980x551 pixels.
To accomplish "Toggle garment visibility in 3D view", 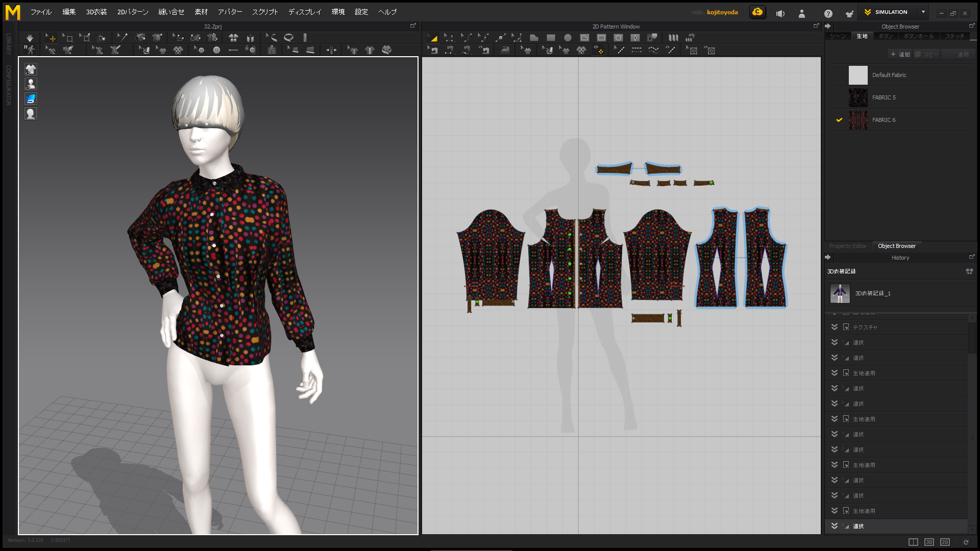I will (x=31, y=69).
